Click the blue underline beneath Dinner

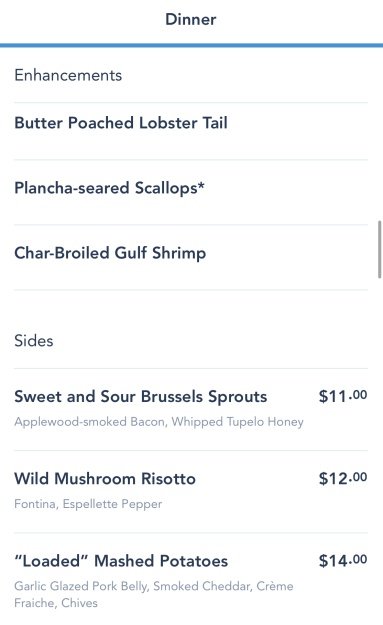[x=191, y=45]
